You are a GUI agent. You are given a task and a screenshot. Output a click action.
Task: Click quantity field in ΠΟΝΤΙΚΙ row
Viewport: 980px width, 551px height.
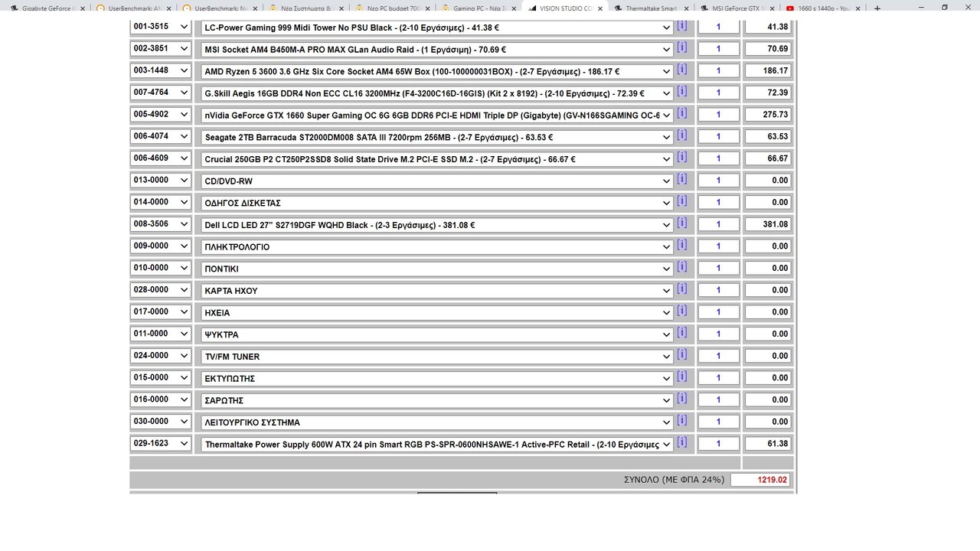click(x=718, y=268)
